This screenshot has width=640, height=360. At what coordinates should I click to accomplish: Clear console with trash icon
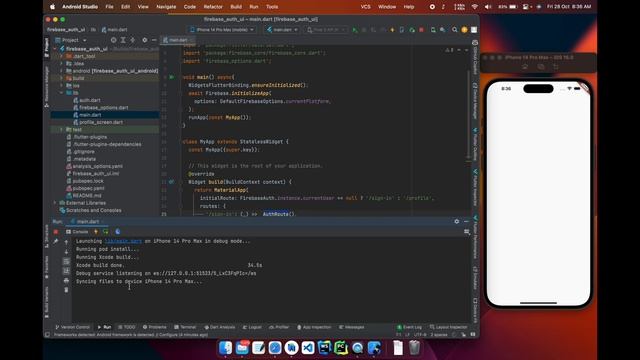(x=67, y=290)
